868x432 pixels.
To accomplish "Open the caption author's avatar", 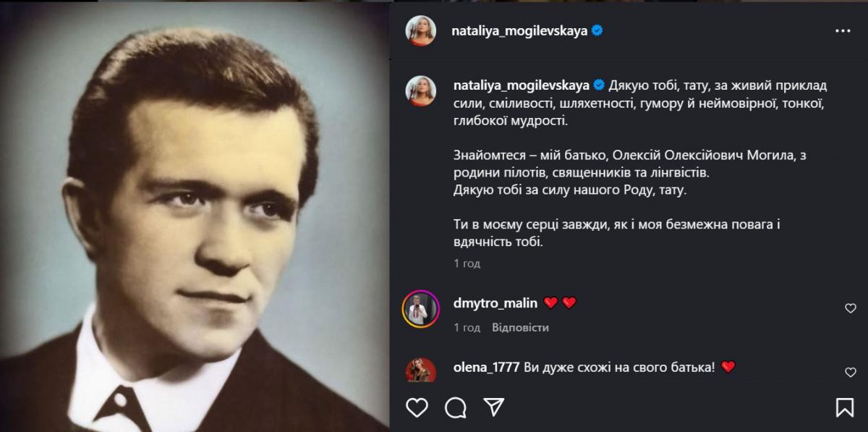I will (x=421, y=90).
